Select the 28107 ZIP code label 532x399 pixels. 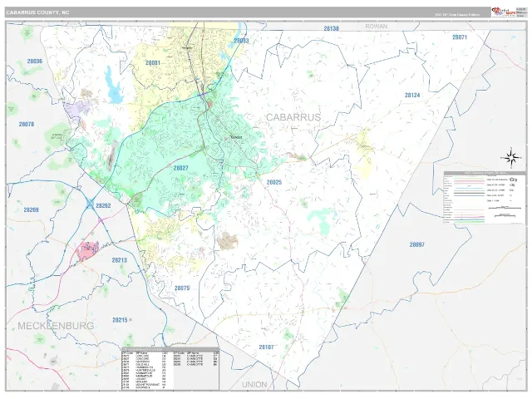pyautogui.click(x=266, y=347)
